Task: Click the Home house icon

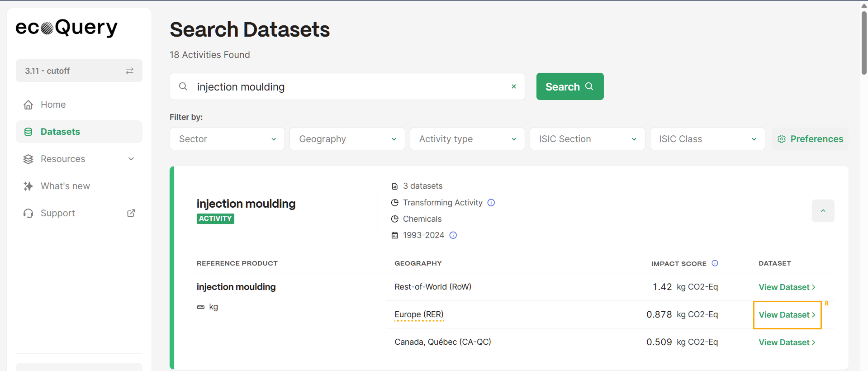Action: pyautogui.click(x=28, y=105)
